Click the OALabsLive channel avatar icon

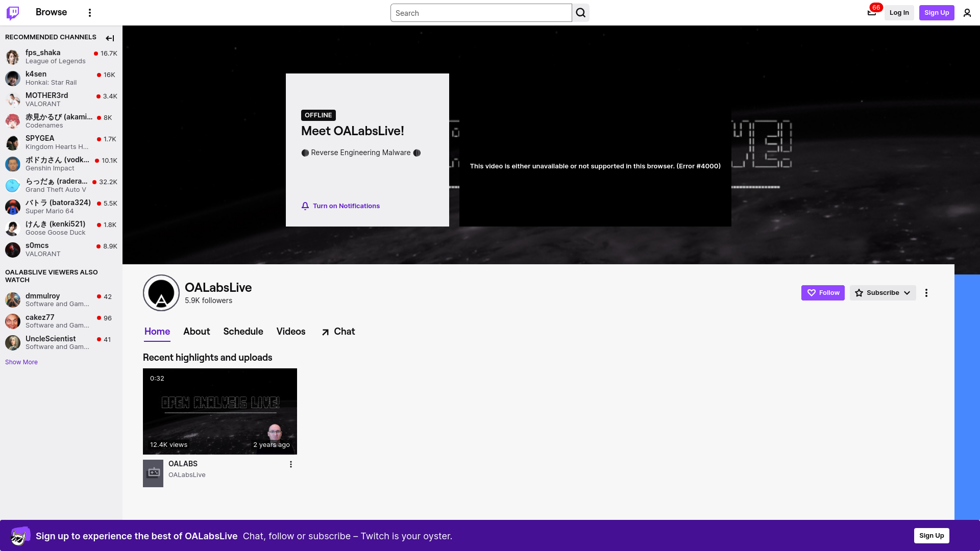161,293
